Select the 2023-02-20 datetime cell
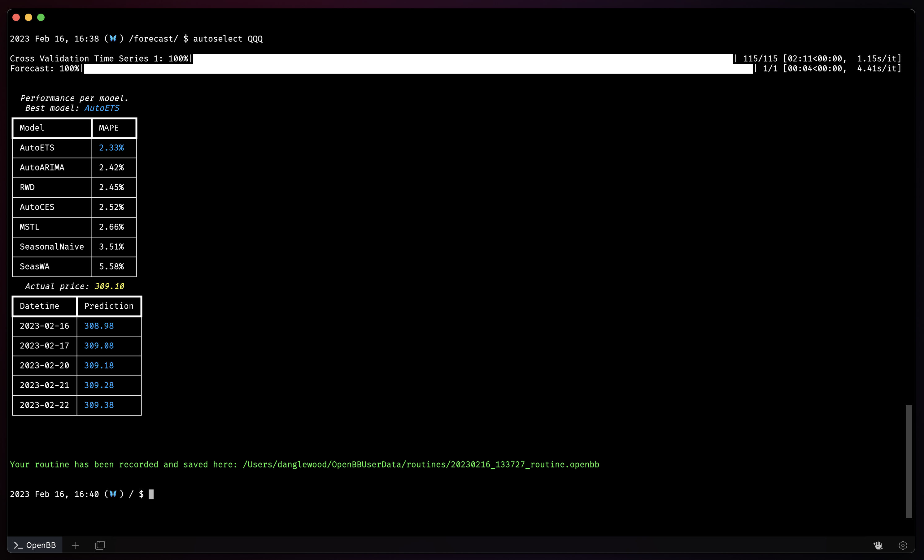Viewport: 924px width, 560px height. point(45,366)
